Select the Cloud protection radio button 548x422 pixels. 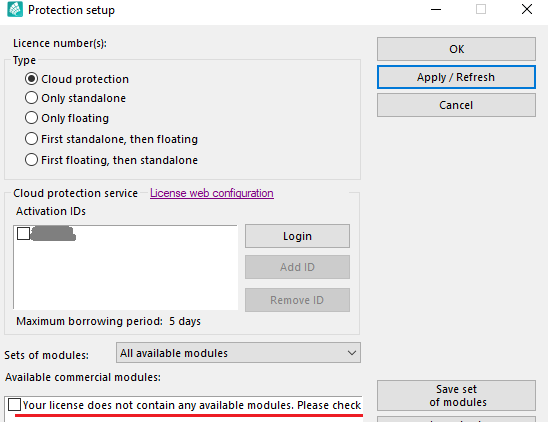(31, 79)
